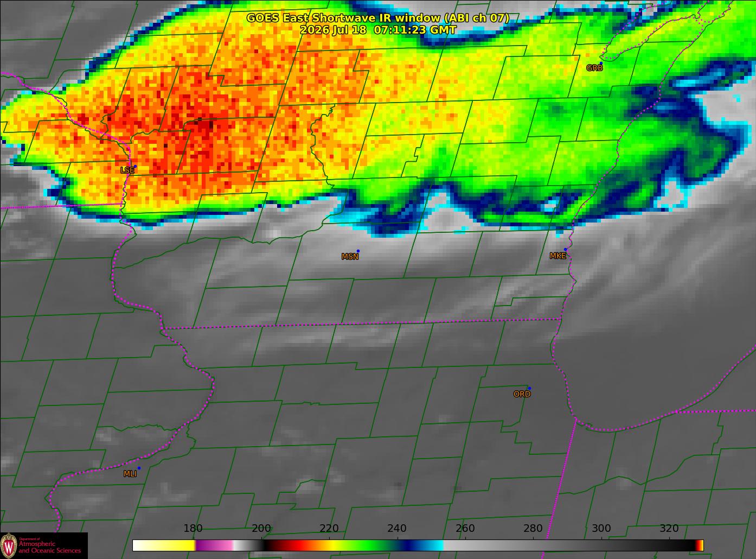Click the University of Wisconsin crest logo

coord(9,545)
